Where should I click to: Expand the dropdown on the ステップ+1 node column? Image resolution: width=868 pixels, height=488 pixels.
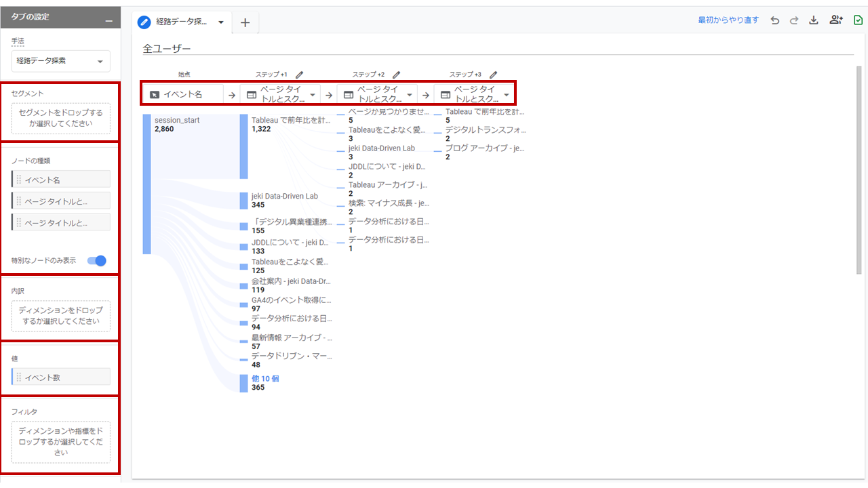pos(313,93)
